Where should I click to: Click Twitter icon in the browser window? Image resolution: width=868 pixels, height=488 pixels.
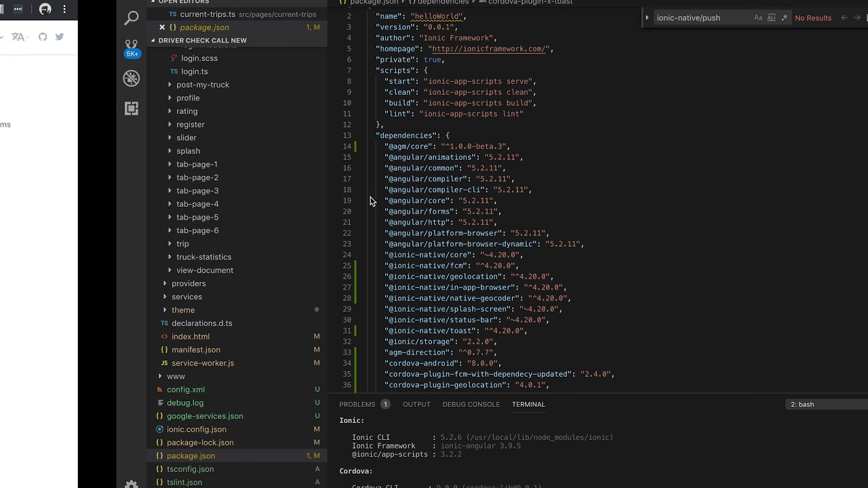(x=60, y=37)
